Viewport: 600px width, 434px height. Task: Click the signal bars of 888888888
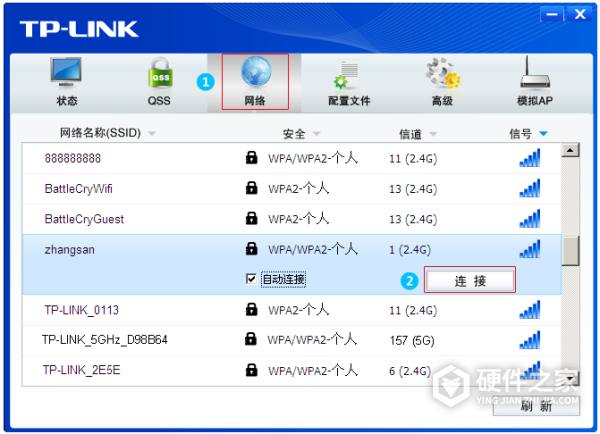tap(530, 158)
